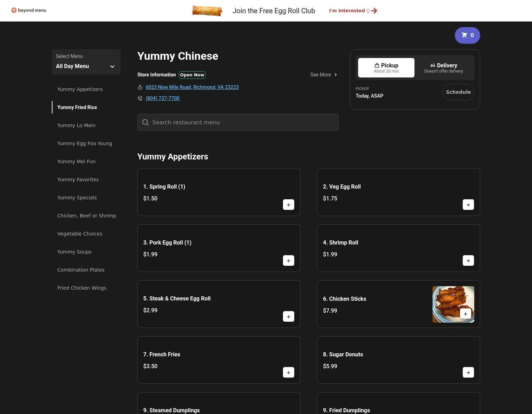
Task: Open the restaurant address link
Action: click(192, 87)
